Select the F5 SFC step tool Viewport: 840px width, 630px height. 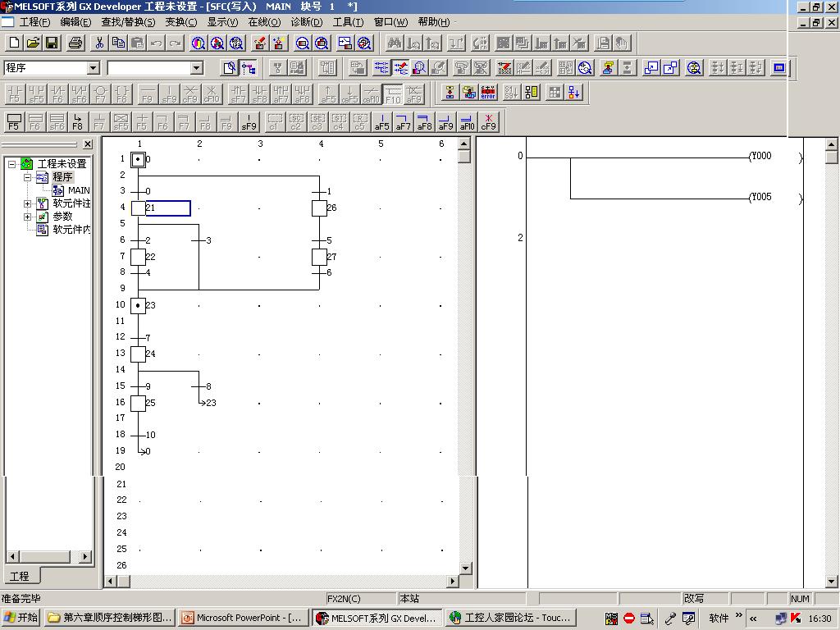coord(14,122)
